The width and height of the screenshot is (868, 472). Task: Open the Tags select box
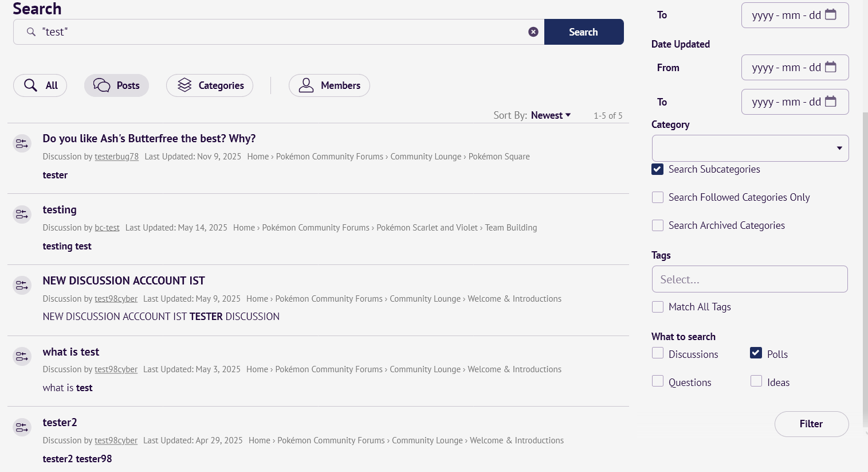point(749,279)
